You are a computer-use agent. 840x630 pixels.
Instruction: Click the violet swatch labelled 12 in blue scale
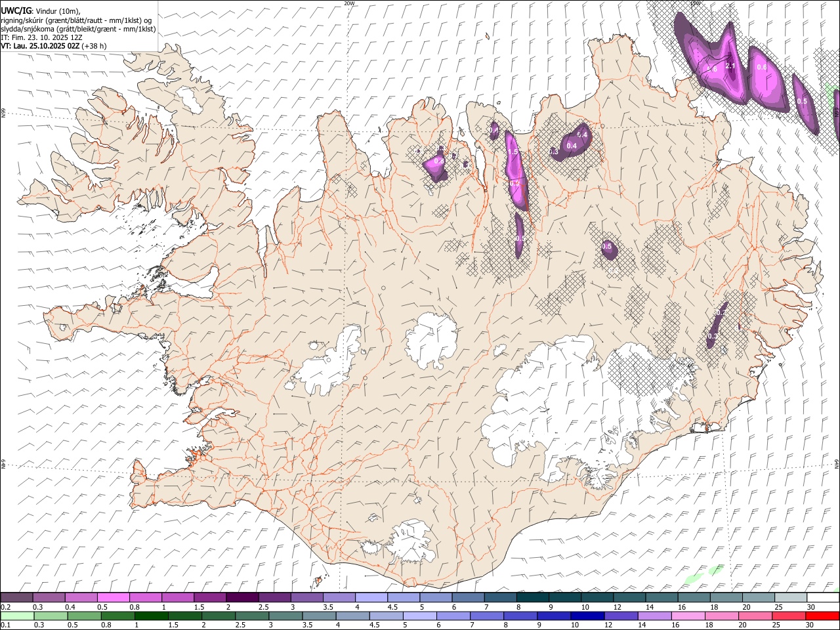pos(621,616)
